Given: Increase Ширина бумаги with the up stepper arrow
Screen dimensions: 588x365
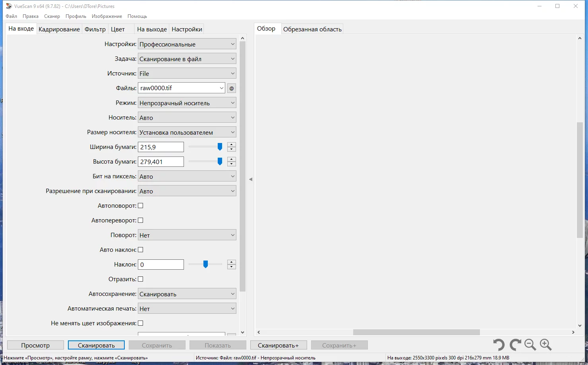Looking at the screenshot, I should point(232,145).
